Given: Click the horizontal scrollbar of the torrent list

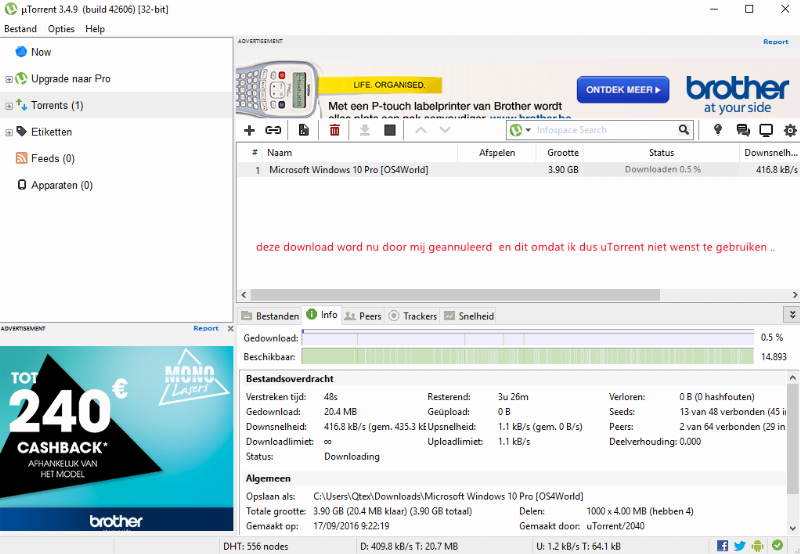Looking at the screenshot, I should click(x=450, y=295).
